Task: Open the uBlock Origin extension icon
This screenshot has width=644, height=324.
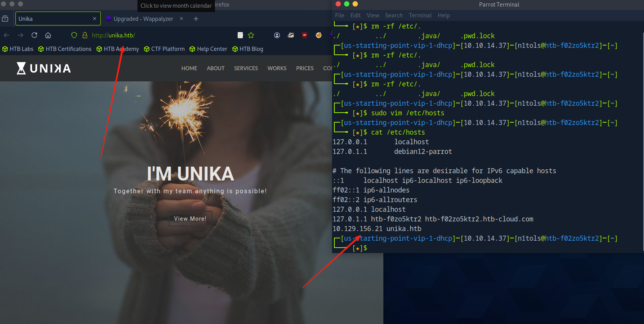Action: (x=305, y=35)
